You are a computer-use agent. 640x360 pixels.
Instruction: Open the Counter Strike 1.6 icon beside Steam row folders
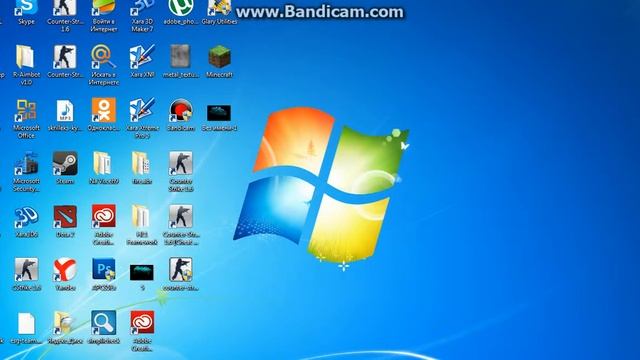click(180, 171)
